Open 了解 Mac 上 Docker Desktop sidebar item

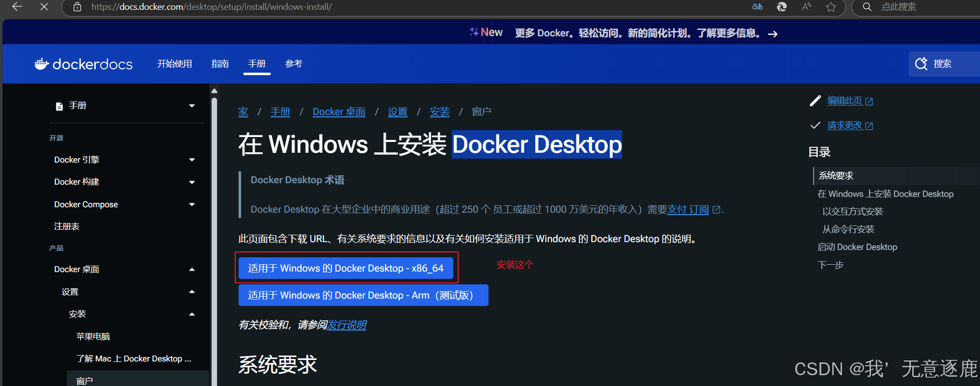[x=134, y=359]
